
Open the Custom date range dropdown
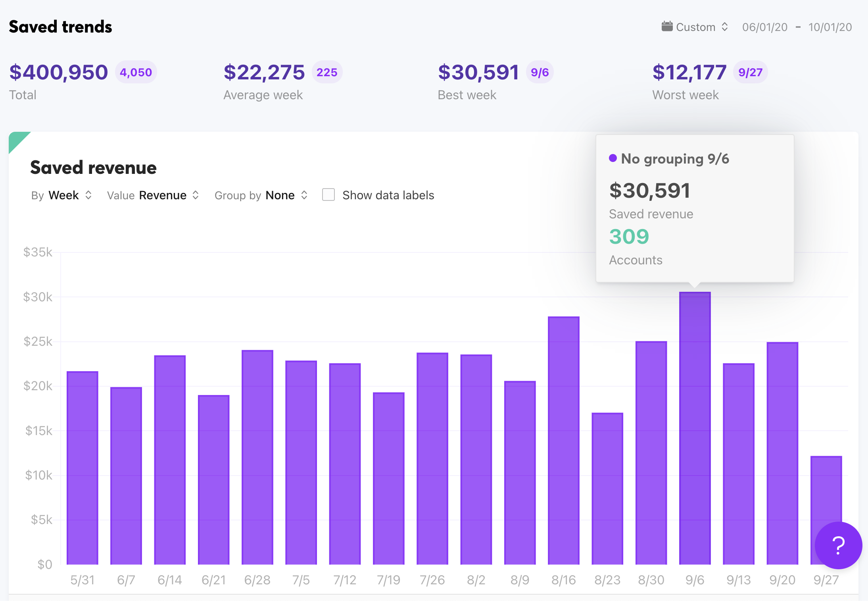pyautogui.click(x=701, y=27)
